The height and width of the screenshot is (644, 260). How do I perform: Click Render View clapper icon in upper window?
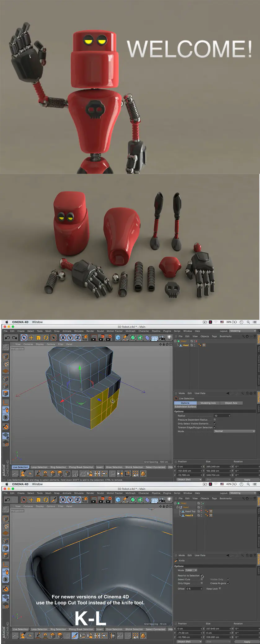click(x=94, y=338)
